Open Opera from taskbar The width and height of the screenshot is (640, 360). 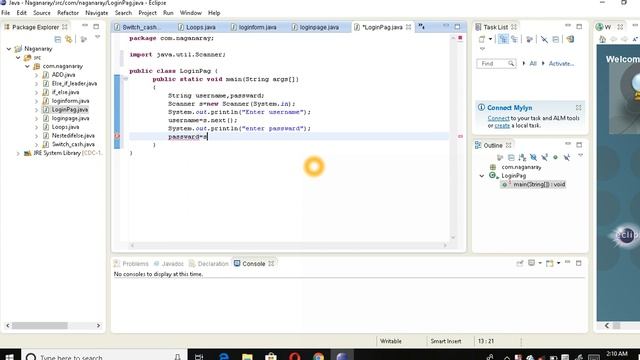(295, 356)
